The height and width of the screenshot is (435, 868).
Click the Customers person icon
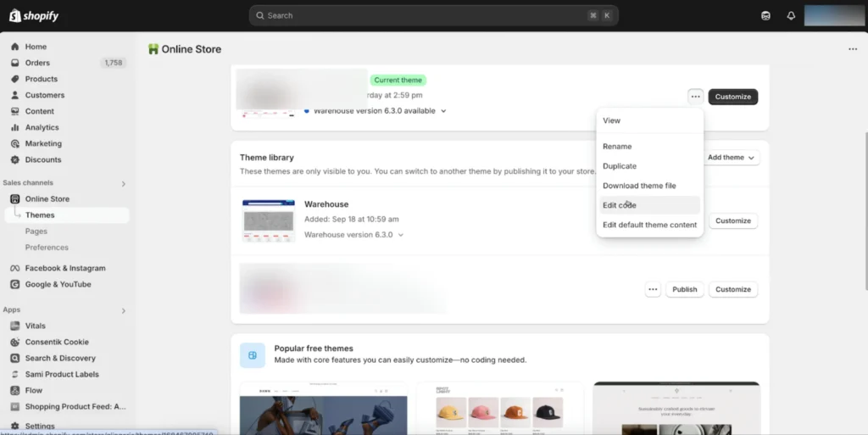15,95
